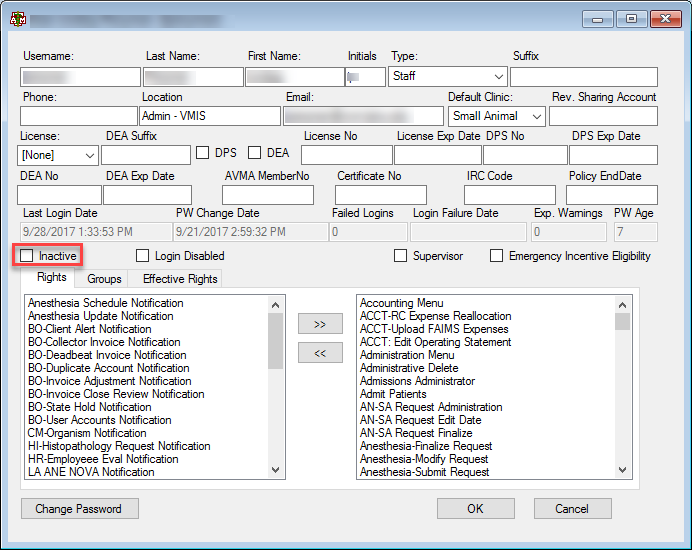Screen dimensions: 692x550
Task: Tick the Supervisor checkbox
Action: pyautogui.click(x=400, y=255)
